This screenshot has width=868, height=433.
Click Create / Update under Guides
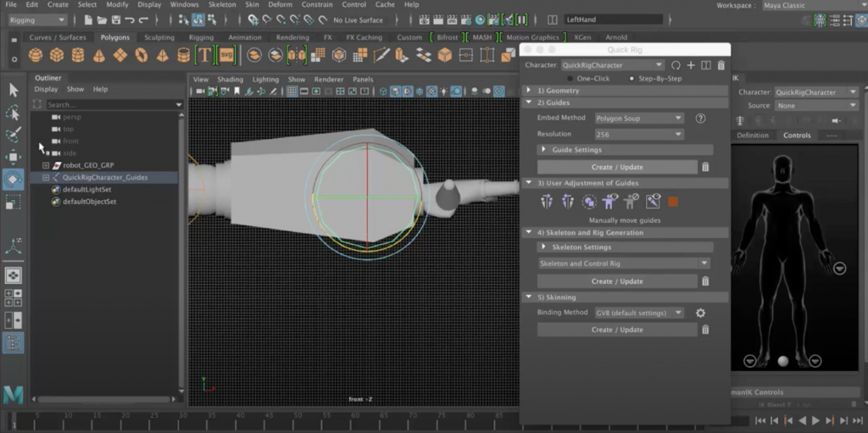[617, 167]
